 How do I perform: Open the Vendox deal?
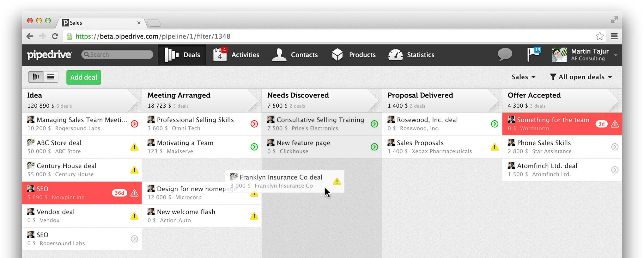coord(82,216)
